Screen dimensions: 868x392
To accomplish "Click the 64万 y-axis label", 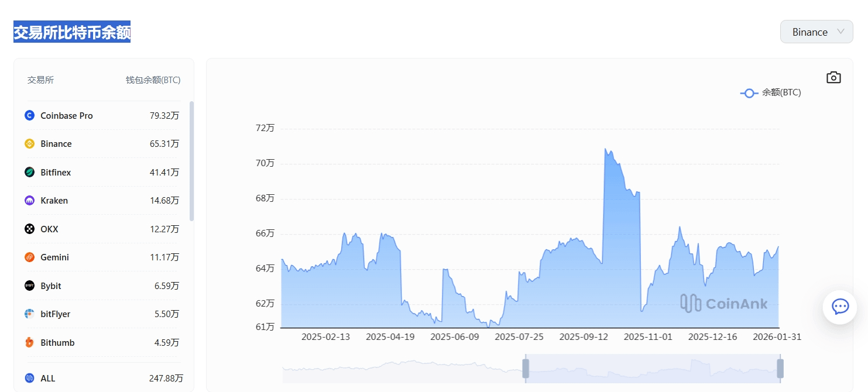I will pyautogui.click(x=265, y=268).
